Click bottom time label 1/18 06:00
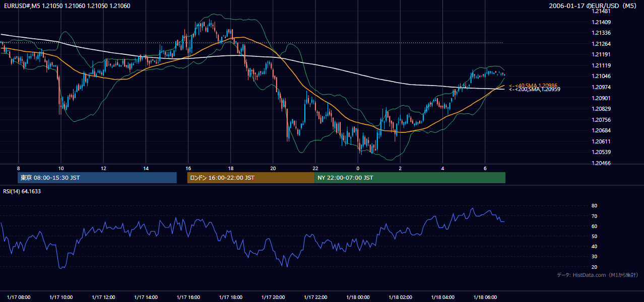The image size is (644, 302). pos(486,297)
